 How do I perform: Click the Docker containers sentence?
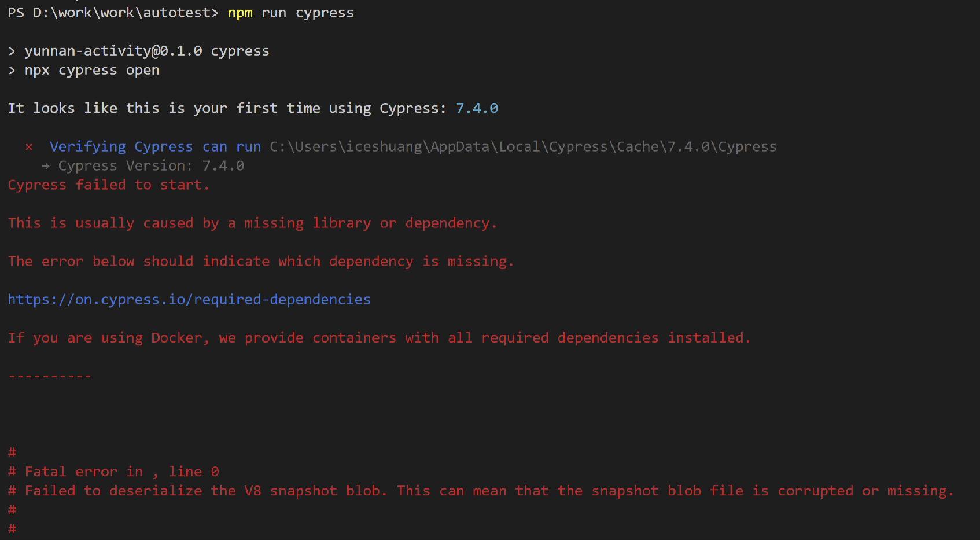click(x=380, y=338)
